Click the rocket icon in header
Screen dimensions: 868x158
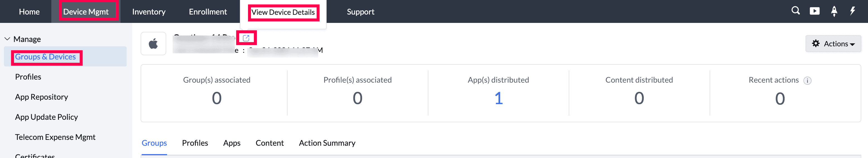(834, 11)
